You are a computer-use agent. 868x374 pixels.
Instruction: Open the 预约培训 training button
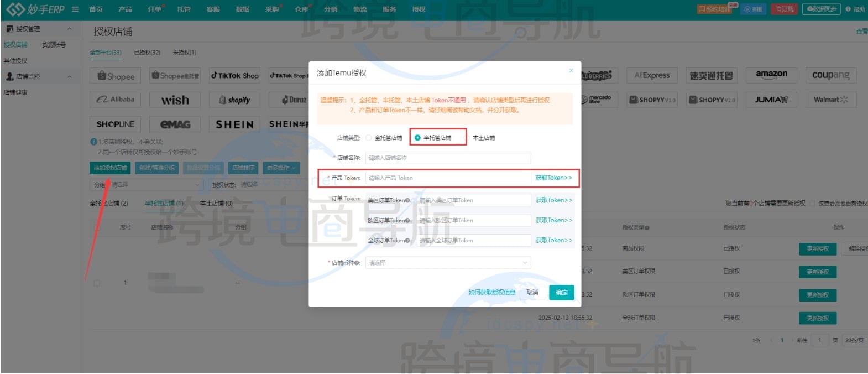(x=715, y=9)
